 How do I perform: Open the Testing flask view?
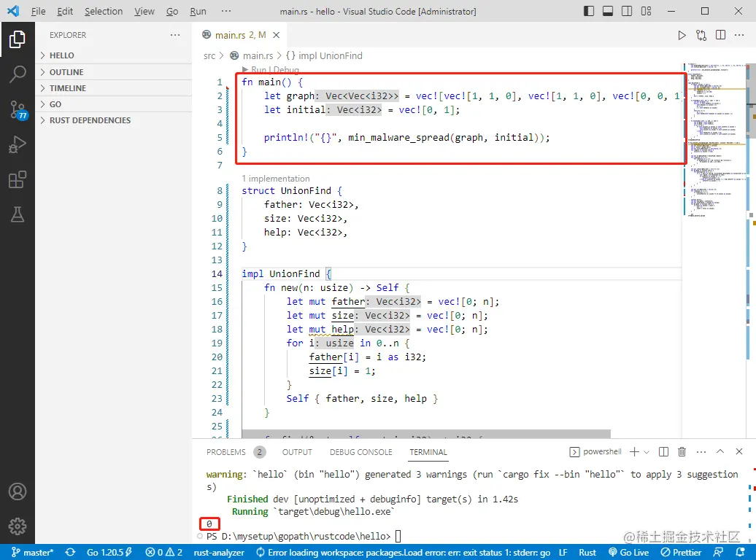(x=18, y=214)
